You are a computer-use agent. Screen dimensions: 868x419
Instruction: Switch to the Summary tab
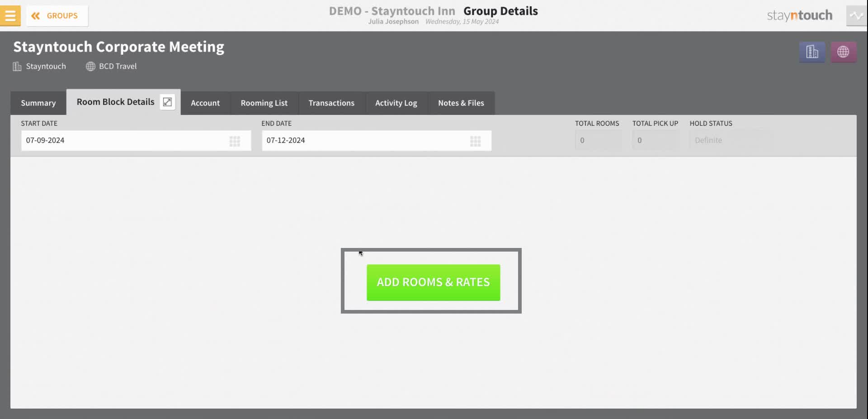coord(38,103)
